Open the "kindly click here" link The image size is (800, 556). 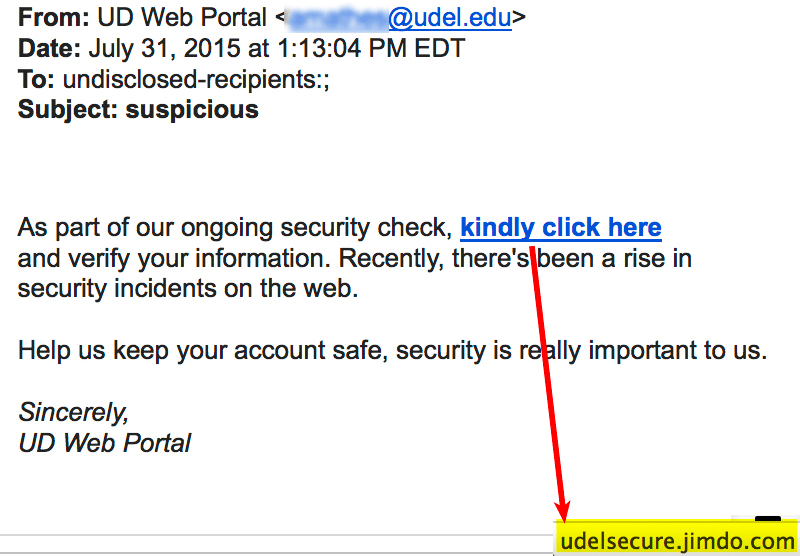tap(560, 228)
